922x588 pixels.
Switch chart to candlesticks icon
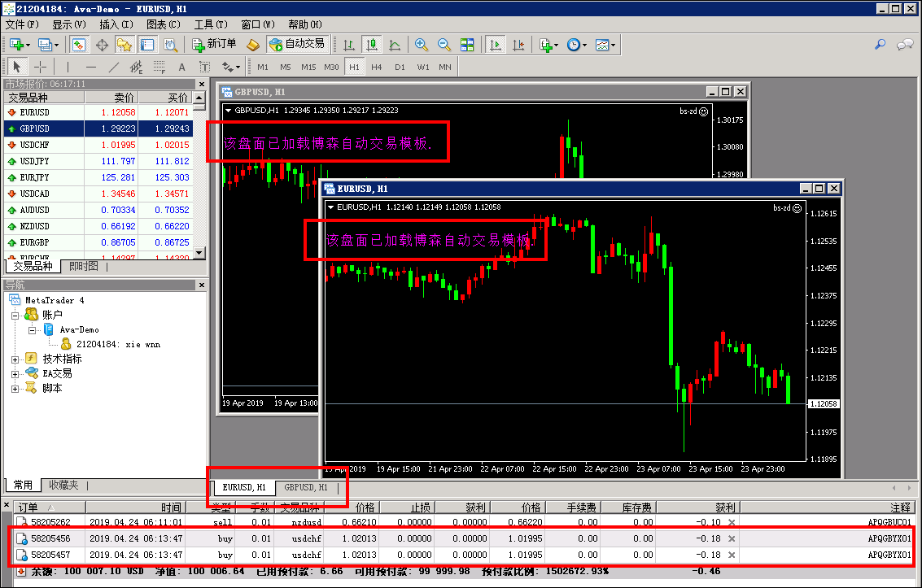tap(372, 45)
